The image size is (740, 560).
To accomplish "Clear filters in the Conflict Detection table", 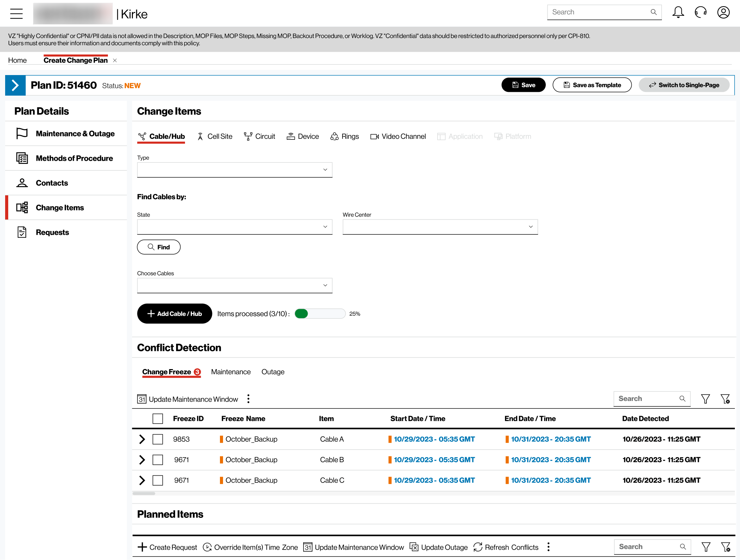I will point(725,399).
